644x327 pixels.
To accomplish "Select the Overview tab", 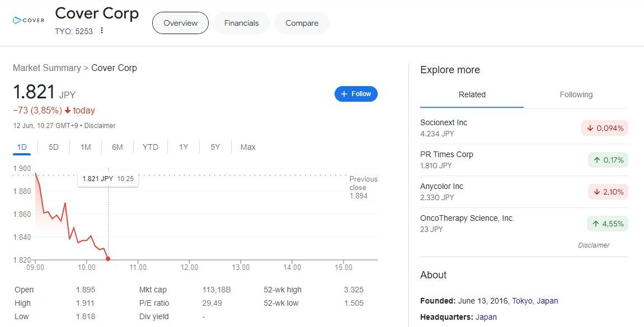I will click(180, 23).
